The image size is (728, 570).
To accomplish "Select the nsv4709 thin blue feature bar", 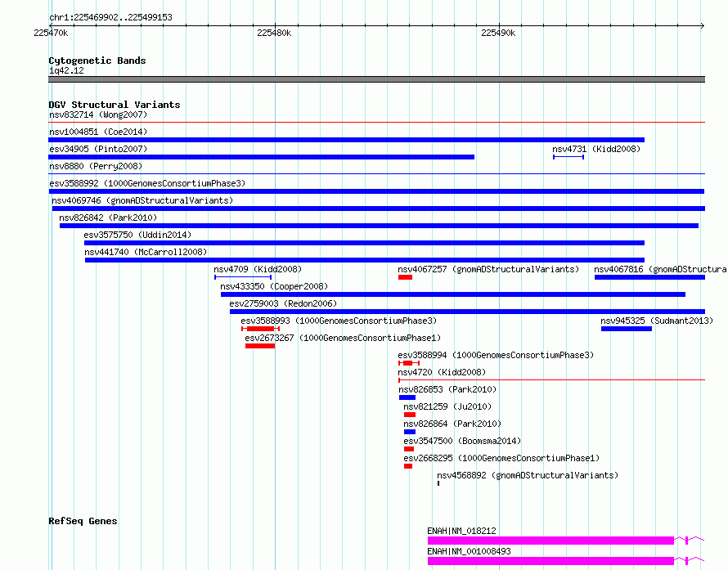I will click(243, 277).
